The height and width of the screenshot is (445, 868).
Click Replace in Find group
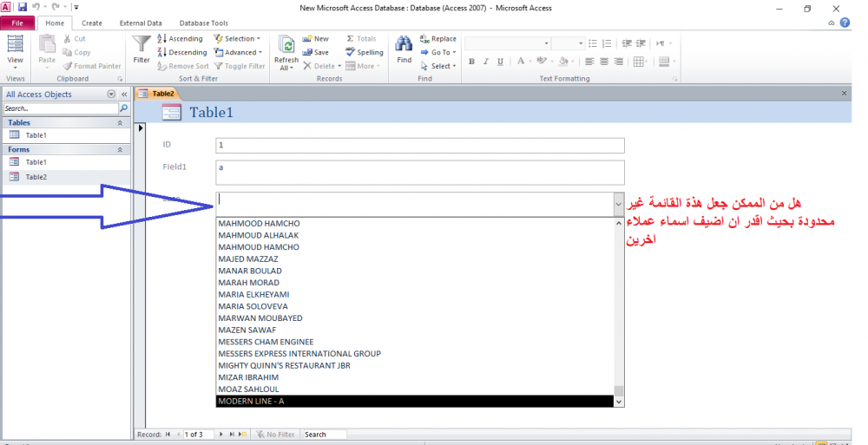tap(438, 39)
